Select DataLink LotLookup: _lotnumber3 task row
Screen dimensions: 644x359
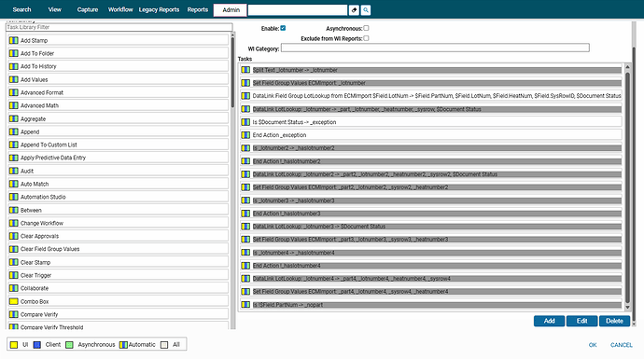[431, 226]
